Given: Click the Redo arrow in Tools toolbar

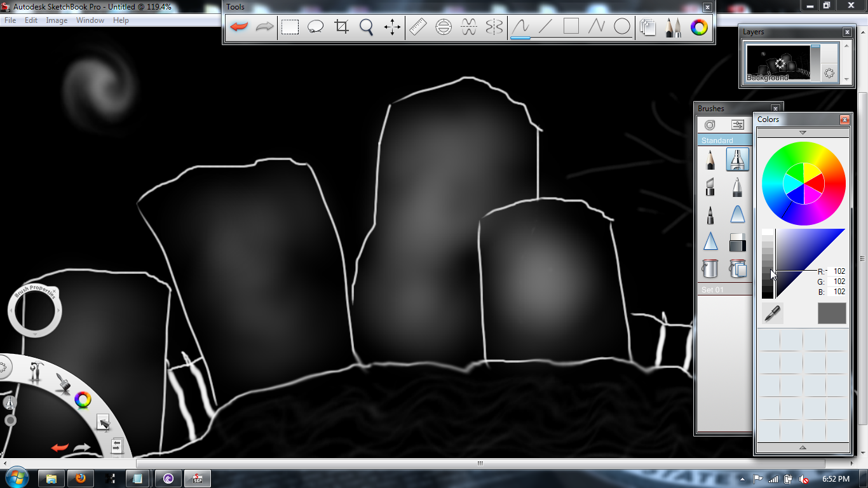Looking at the screenshot, I should click(x=264, y=27).
